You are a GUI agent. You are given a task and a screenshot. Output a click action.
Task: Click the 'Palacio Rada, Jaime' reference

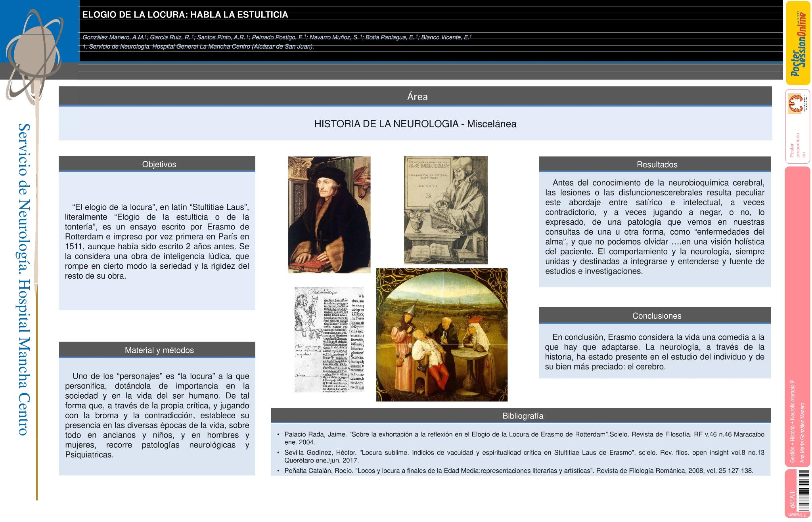[524, 438]
